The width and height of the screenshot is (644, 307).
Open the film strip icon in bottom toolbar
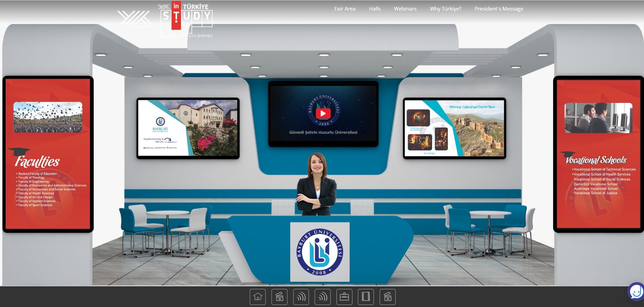coord(366,297)
